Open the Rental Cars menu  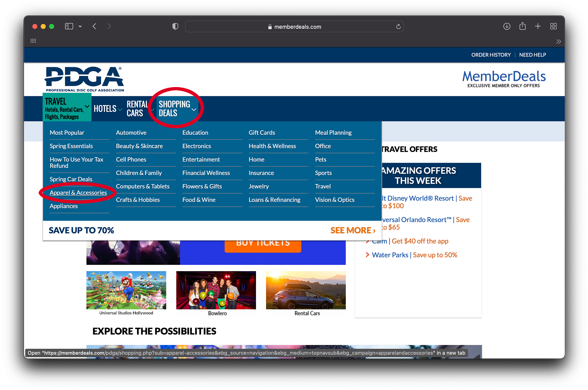coord(137,109)
